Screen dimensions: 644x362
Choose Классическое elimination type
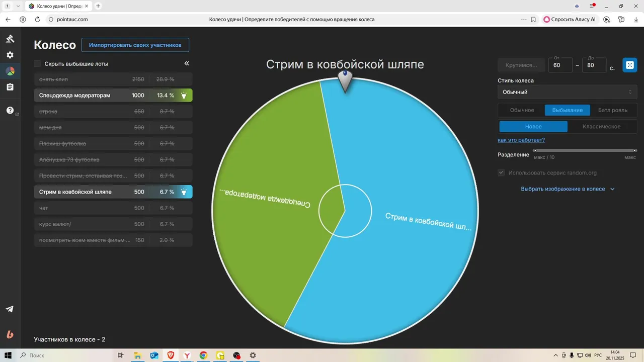click(x=601, y=127)
